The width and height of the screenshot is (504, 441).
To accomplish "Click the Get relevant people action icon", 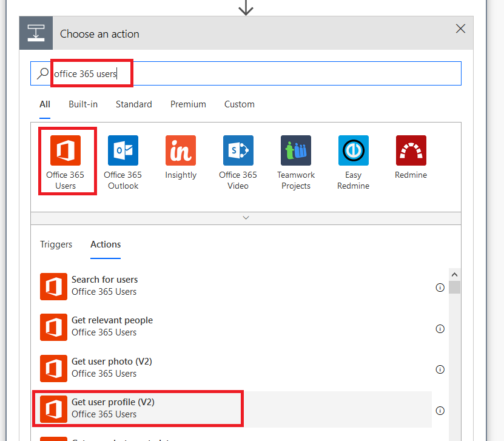I will tap(54, 327).
